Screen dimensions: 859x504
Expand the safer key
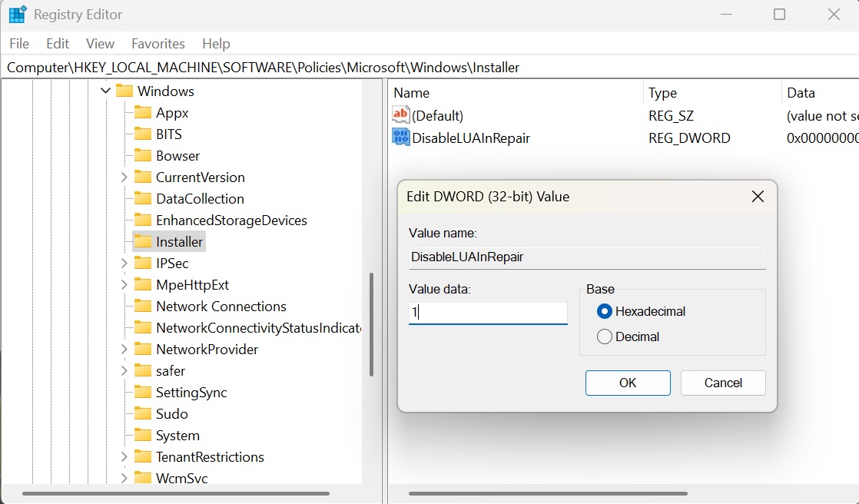(124, 370)
